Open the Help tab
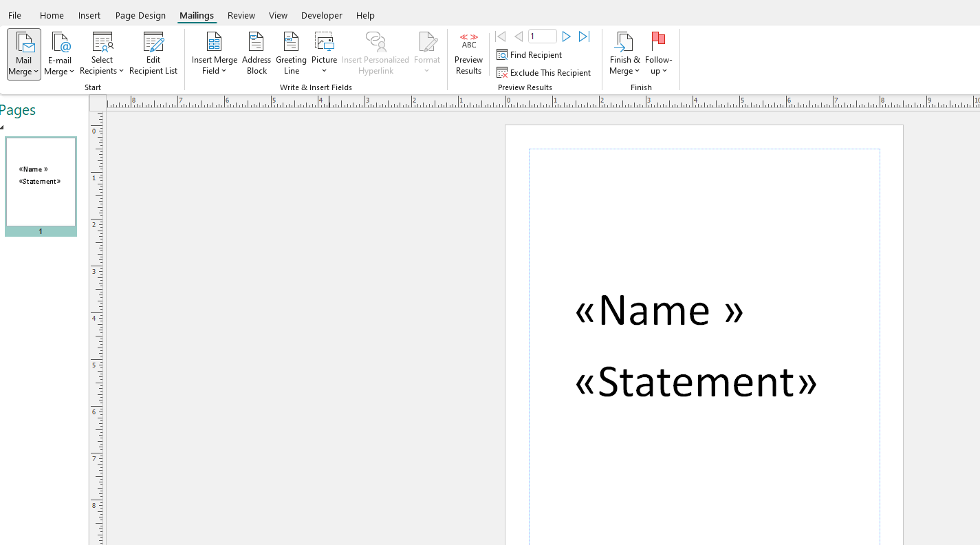Viewport: 980px width, 545px height. 366,15
